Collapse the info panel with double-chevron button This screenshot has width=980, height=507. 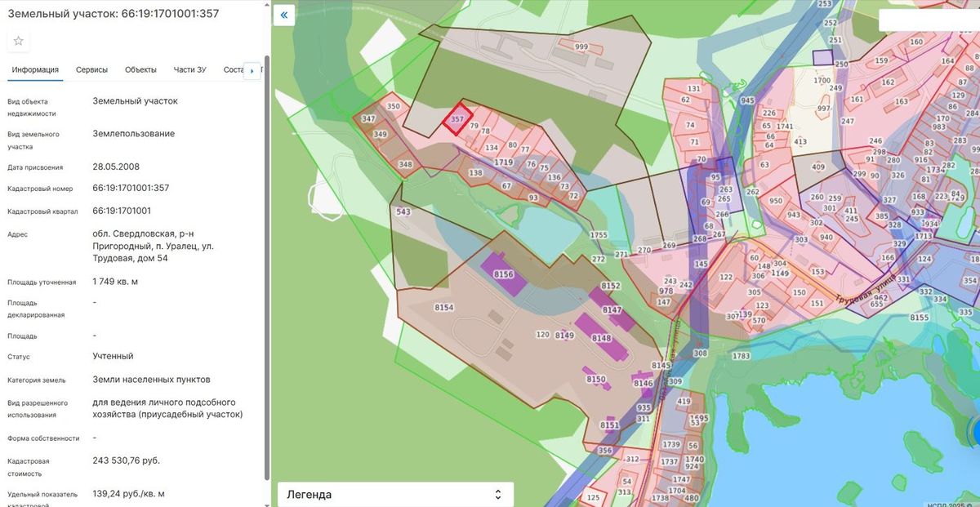(283, 15)
